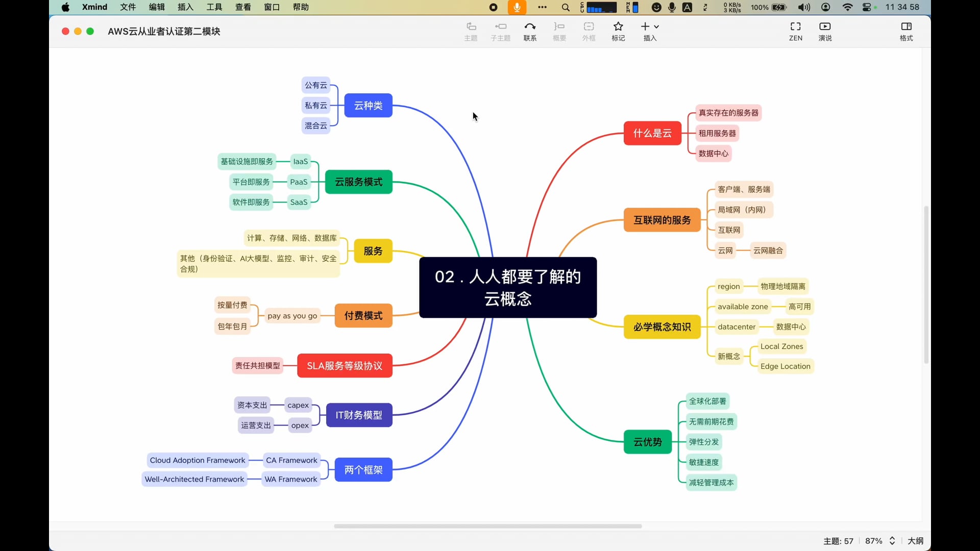This screenshot has height=551, width=980.
Task: Click the Spotlight search icon in menu bar
Action: pos(566,7)
